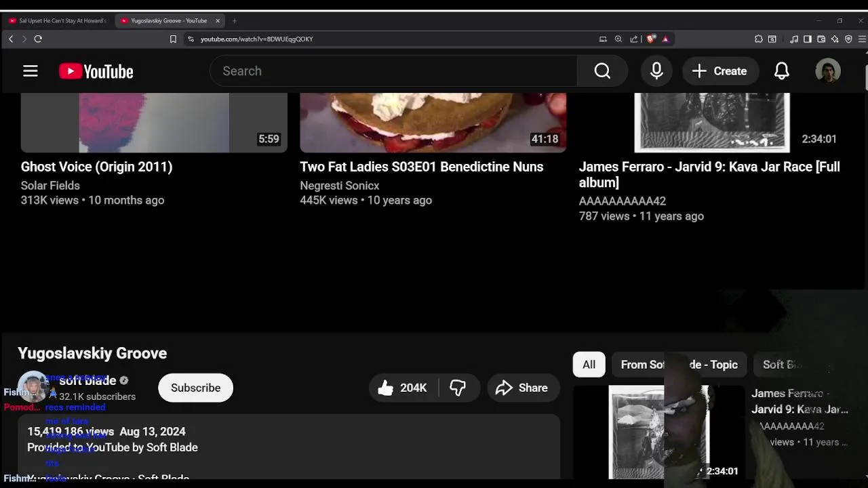Expand the video description box

(x=289, y=447)
